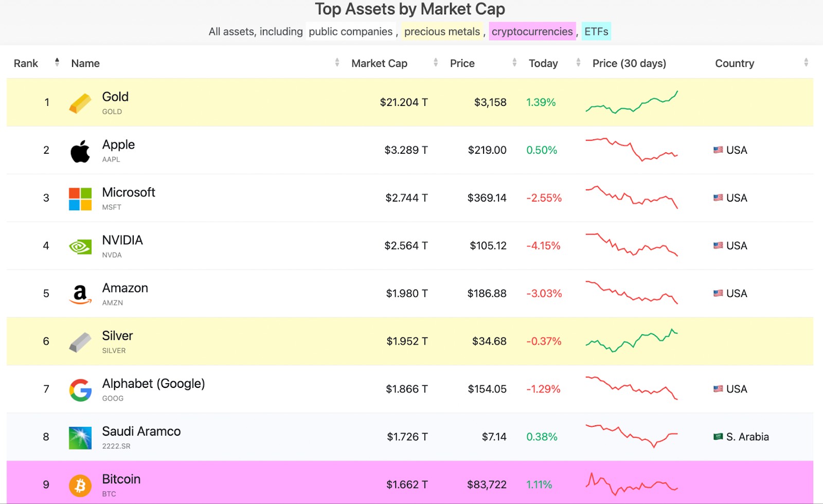Click the Apple logo icon

pos(80,151)
